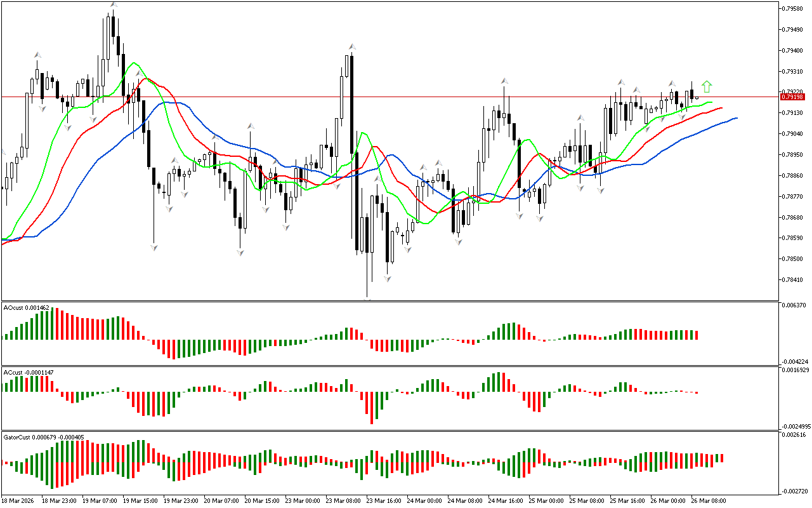Screen dimensions: 812x508
Task: Click the AOcust indicator label
Action: (x=26, y=307)
